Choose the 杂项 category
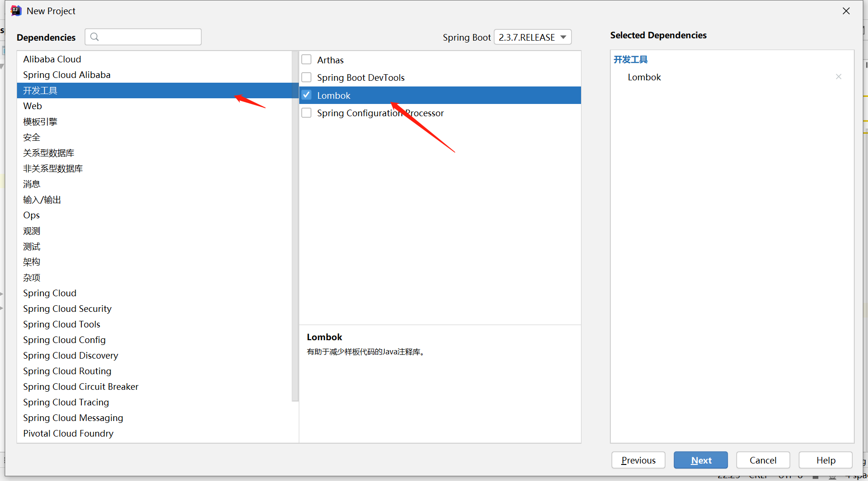The height and width of the screenshot is (481, 868). (155, 277)
